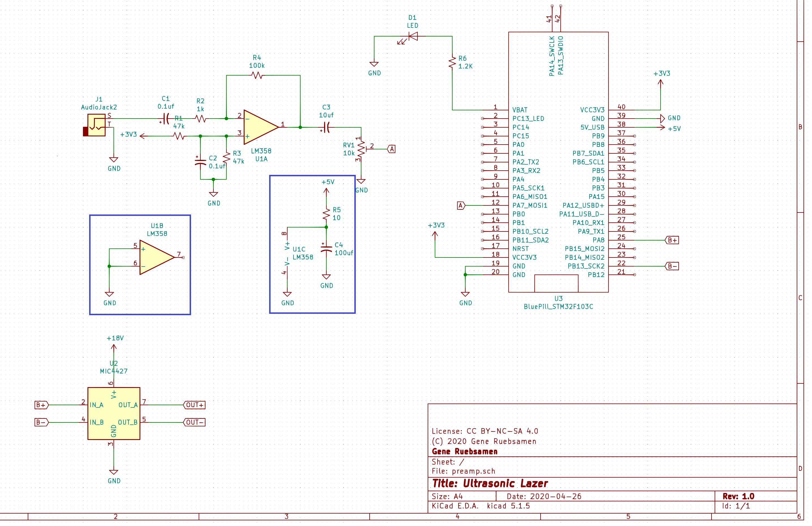The height and width of the screenshot is (526, 812).
Task: Select the 'Sheet: /' text
Action: [x=448, y=462]
